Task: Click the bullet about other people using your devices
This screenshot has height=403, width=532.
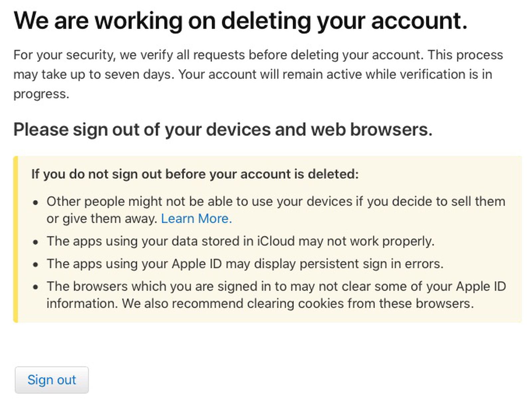Action: click(x=275, y=202)
